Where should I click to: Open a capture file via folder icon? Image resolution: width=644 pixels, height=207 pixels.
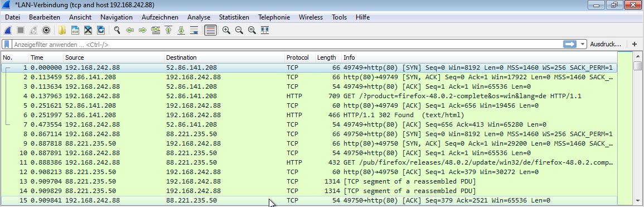[62, 30]
